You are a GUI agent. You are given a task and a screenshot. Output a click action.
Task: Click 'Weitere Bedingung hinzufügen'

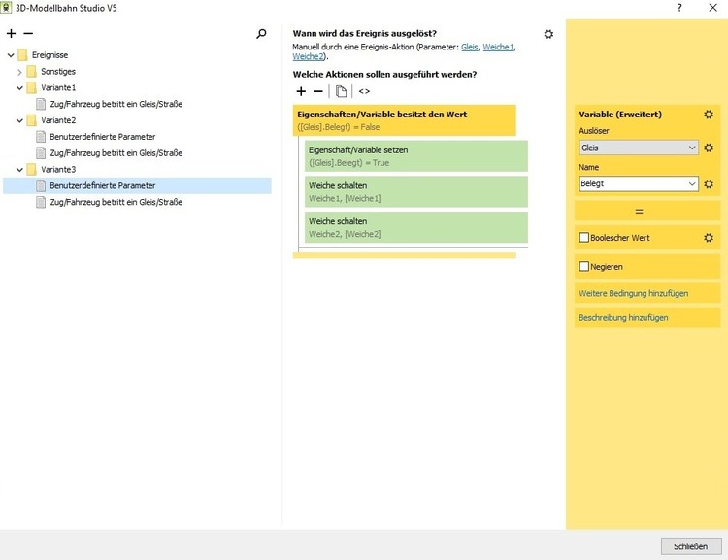(x=633, y=293)
